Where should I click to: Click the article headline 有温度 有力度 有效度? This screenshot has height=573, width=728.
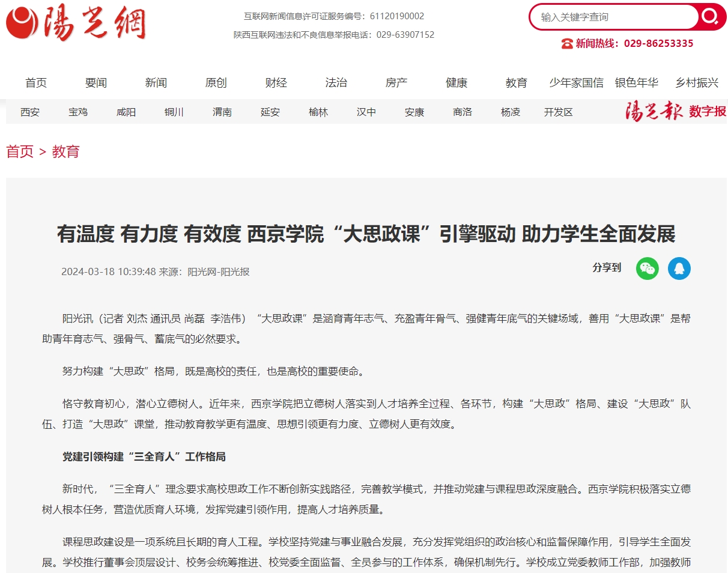pos(366,234)
